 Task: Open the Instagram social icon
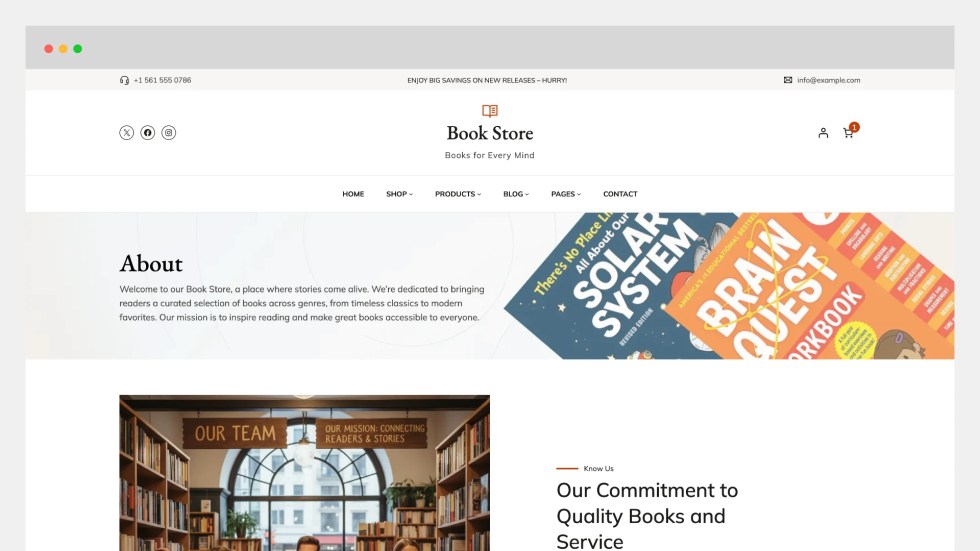[x=169, y=132]
